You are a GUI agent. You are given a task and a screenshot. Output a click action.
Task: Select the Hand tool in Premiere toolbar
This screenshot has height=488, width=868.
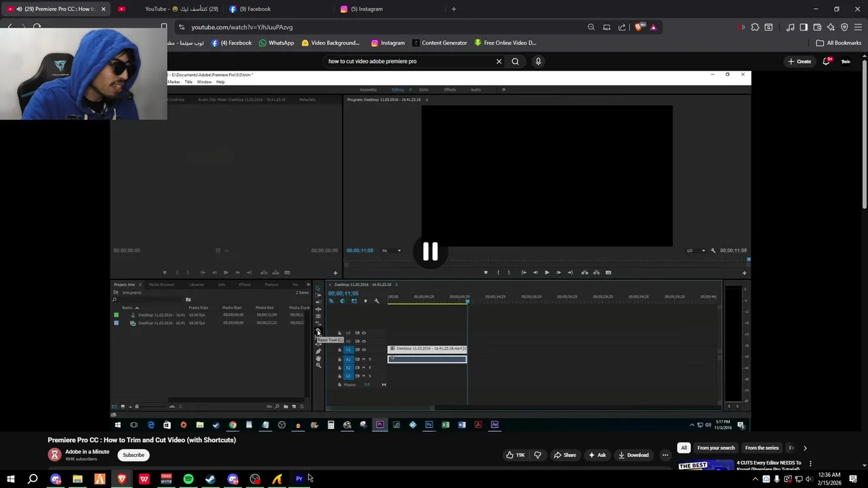tap(318, 359)
